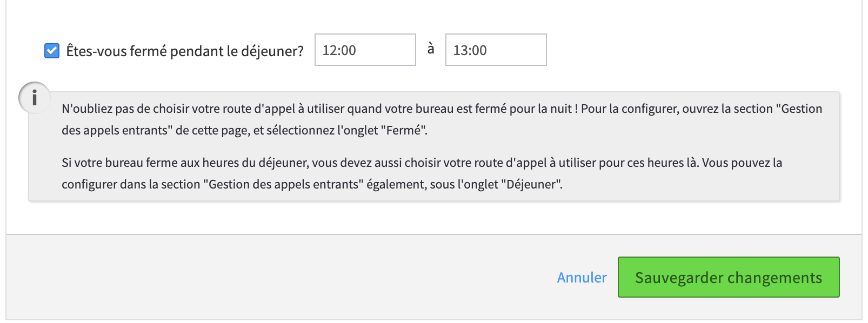Click the "à" separator between times
The height and width of the screenshot is (323, 868).
(x=431, y=49)
